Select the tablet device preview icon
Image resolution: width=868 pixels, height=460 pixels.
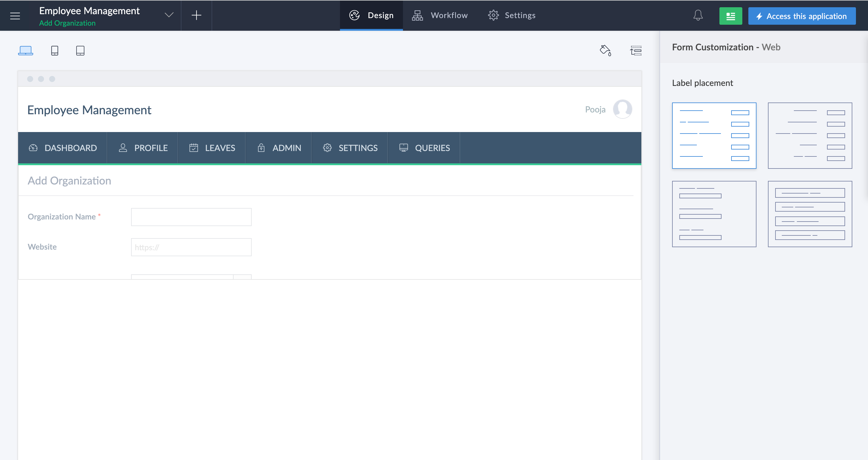pyautogui.click(x=80, y=51)
